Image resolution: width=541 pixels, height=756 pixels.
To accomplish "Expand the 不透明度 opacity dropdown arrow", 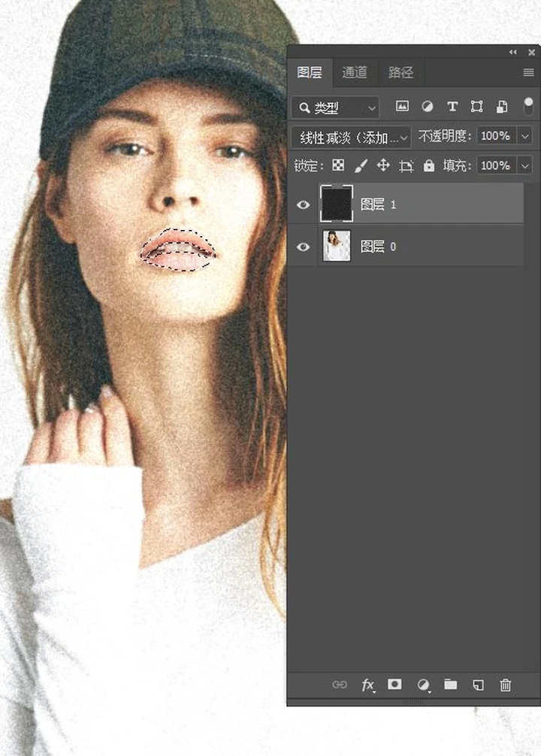I will pos(524,137).
